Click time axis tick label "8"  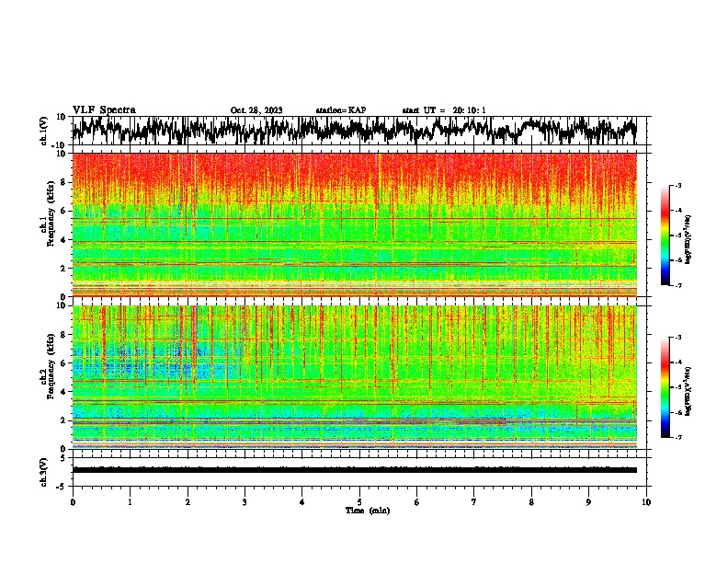click(531, 502)
